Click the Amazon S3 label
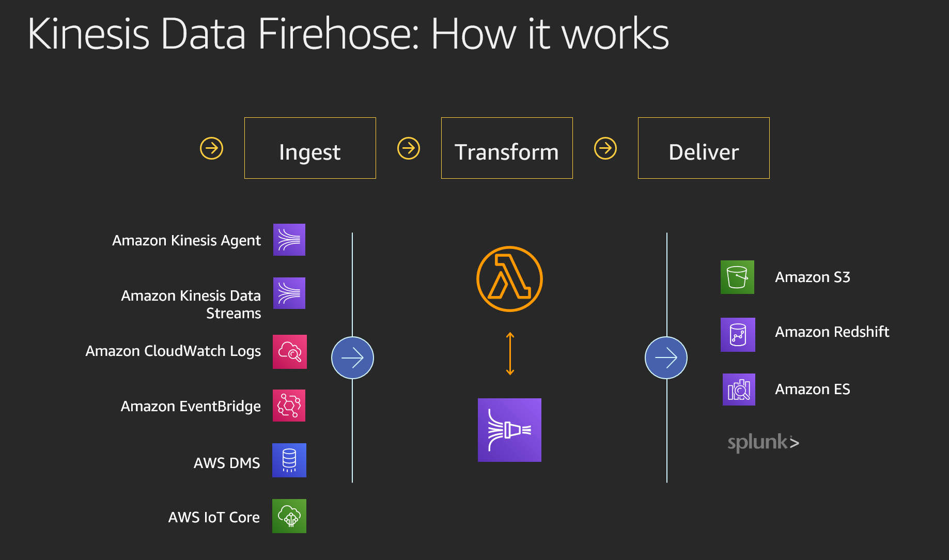This screenshot has width=949, height=560. (813, 277)
